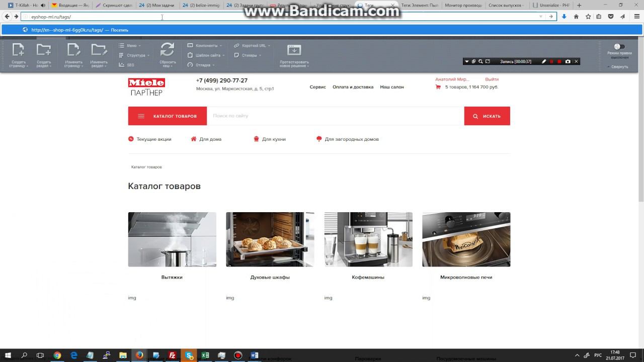Click the Для загородных домов tree icon
The image size is (644, 362).
pos(319,139)
